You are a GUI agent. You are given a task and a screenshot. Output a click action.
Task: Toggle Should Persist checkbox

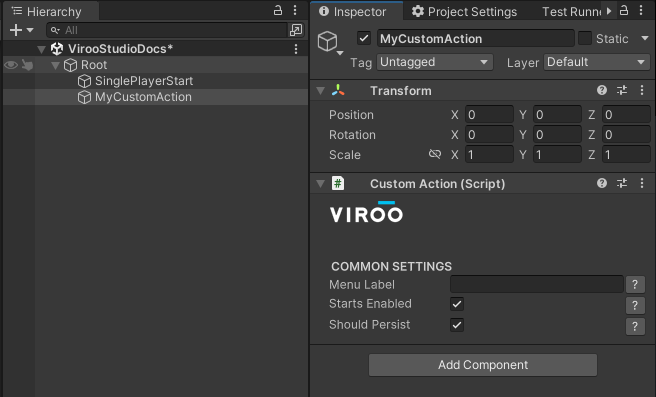click(457, 325)
